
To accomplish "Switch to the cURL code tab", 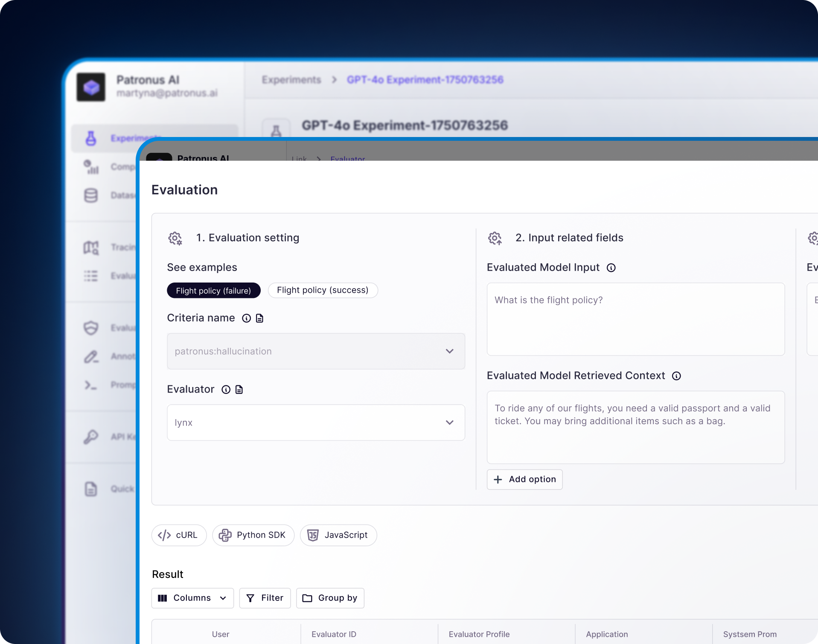I will tap(179, 535).
